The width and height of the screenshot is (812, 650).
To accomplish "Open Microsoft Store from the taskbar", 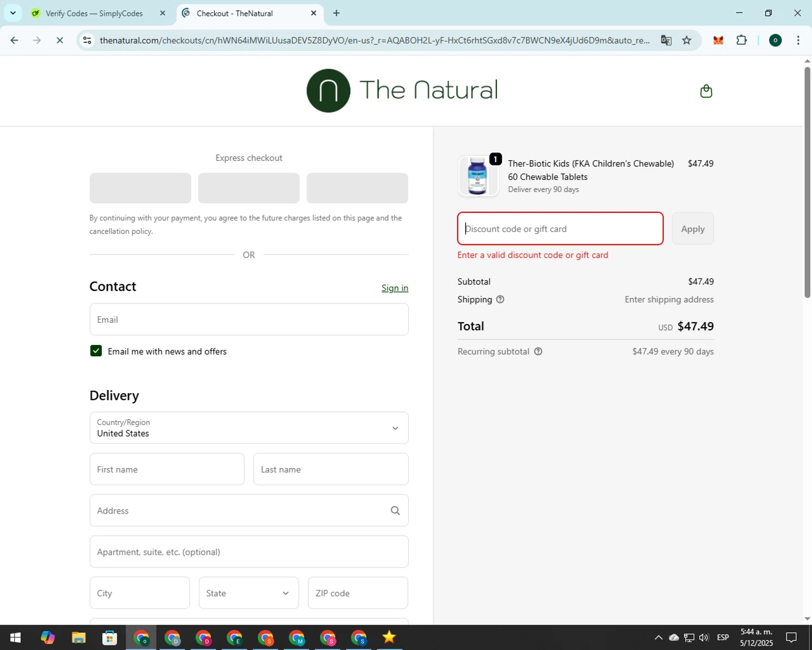I will pyautogui.click(x=110, y=638).
